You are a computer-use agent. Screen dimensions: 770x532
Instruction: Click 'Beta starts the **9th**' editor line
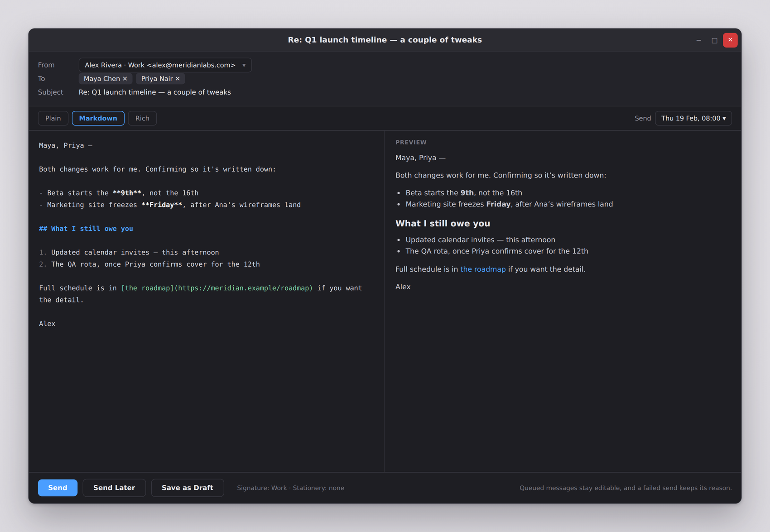coord(119,193)
